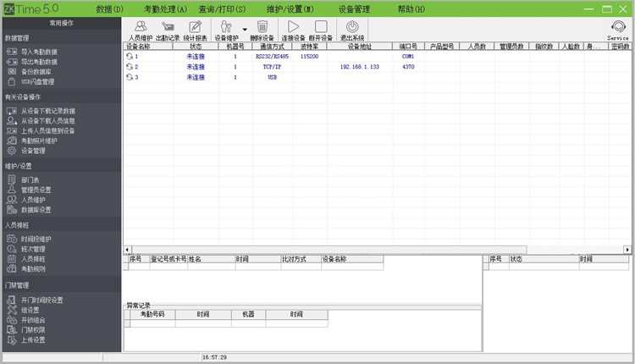Open 人员维护 from the top toolbar

click(141, 30)
